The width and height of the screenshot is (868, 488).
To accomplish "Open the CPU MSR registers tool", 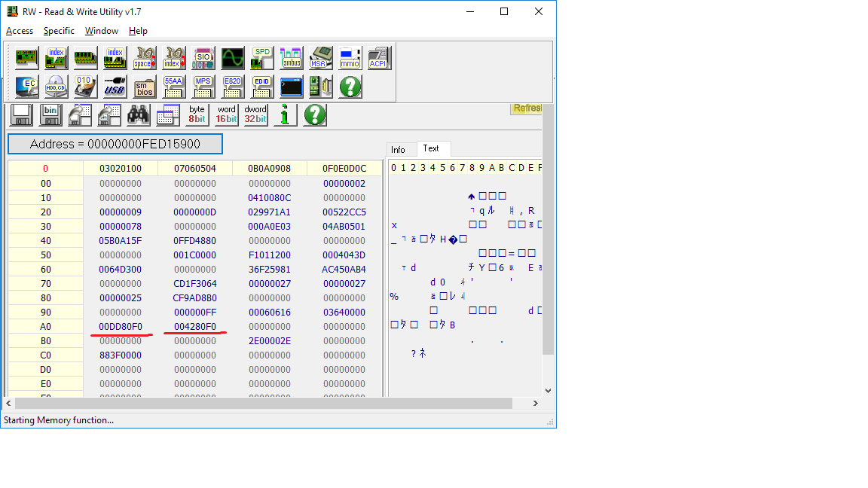I will (x=320, y=58).
